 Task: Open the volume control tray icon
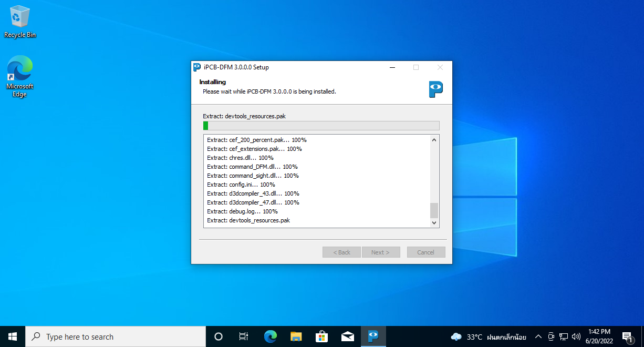point(576,336)
